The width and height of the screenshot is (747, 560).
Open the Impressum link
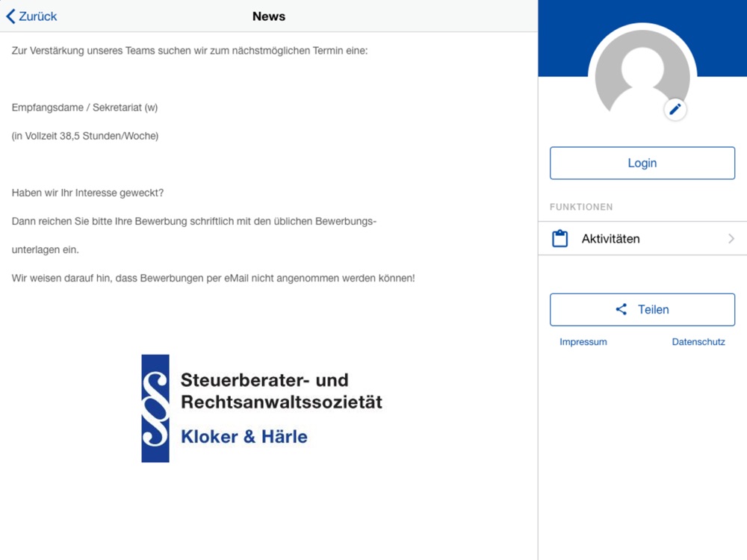583,342
